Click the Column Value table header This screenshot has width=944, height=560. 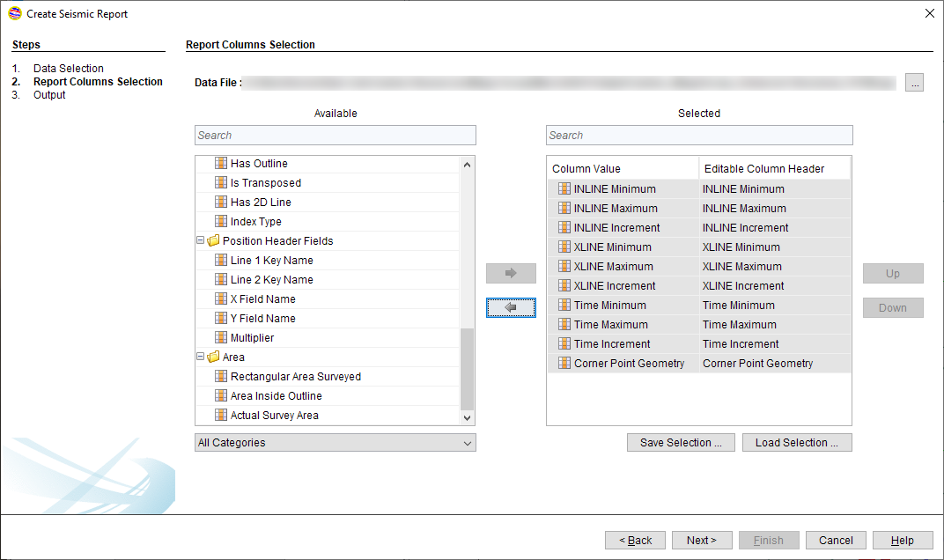623,168
